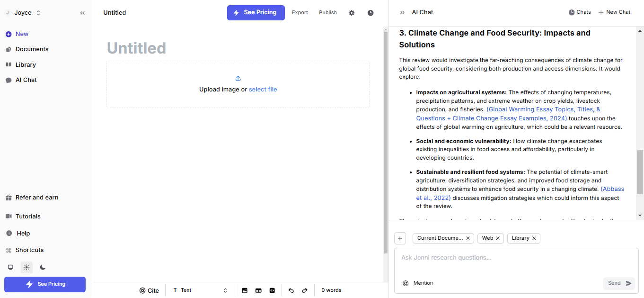Remove the Current Document context chip
Image resolution: width=644 pixels, height=298 pixels.
coord(468,238)
